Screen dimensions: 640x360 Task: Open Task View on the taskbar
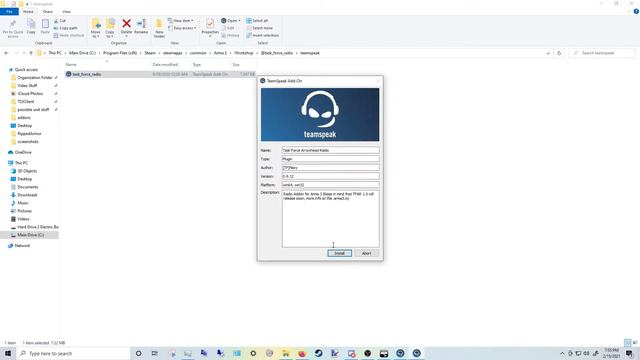point(155,353)
